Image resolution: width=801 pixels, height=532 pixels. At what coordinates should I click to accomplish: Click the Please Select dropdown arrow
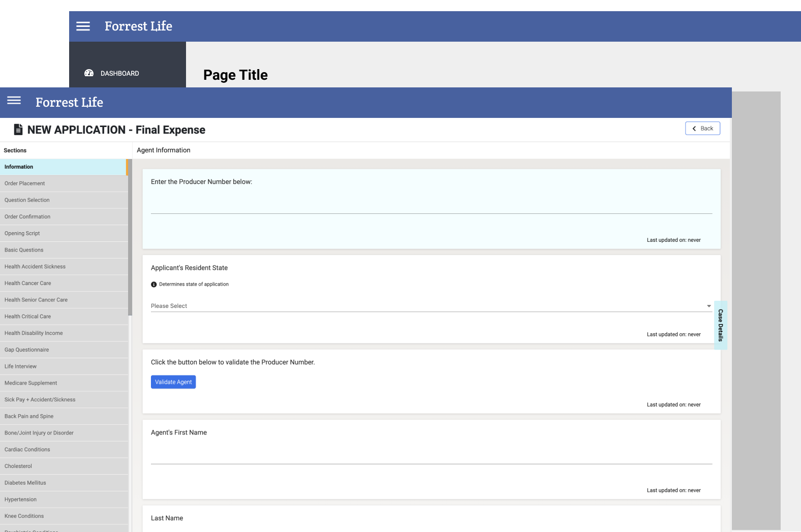click(709, 306)
